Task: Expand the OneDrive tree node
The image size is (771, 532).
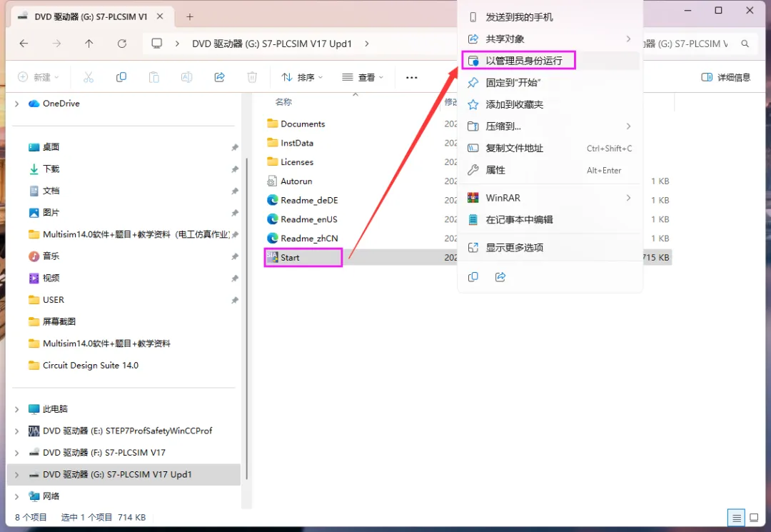Action: [16, 104]
